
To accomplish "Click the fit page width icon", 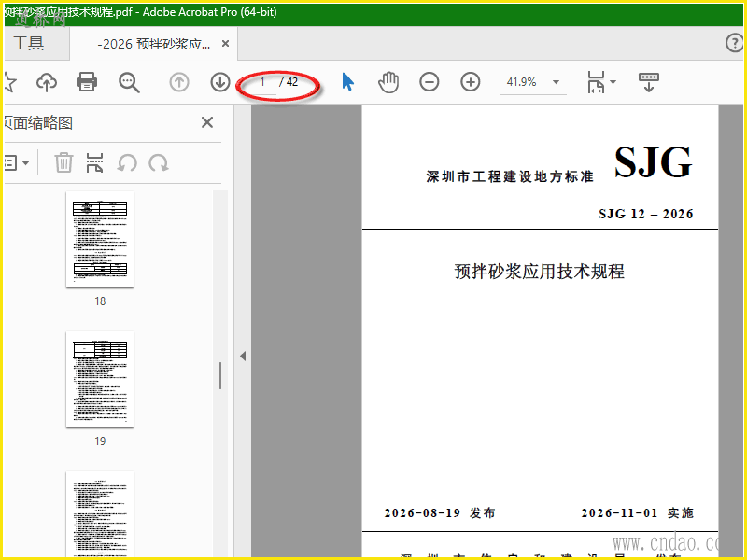I will coord(596,82).
